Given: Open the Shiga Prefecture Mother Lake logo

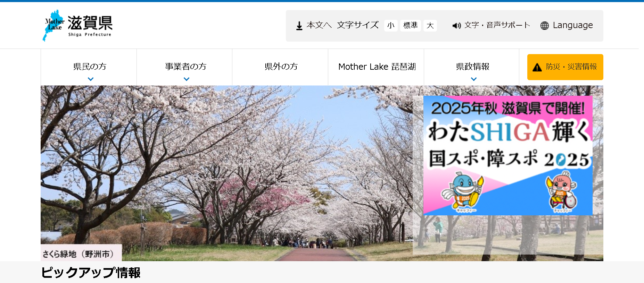Looking at the screenshot, I should pos(77,25).
